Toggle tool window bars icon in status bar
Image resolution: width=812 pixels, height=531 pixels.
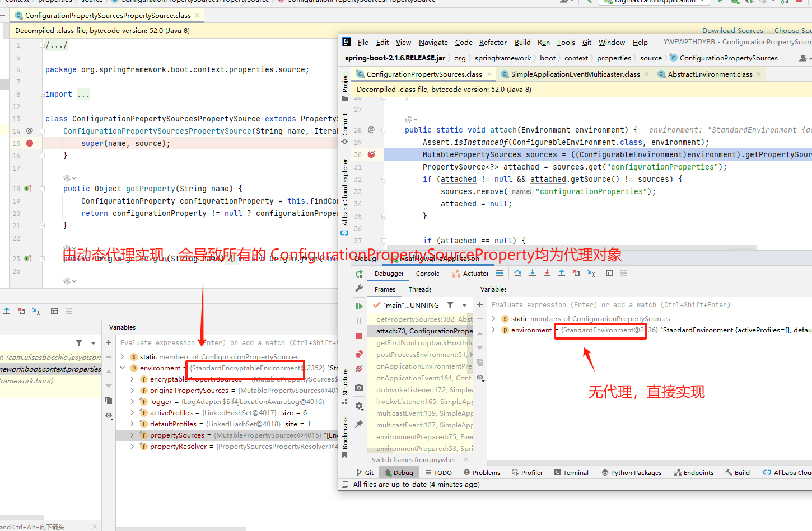(x=345, y=485)
